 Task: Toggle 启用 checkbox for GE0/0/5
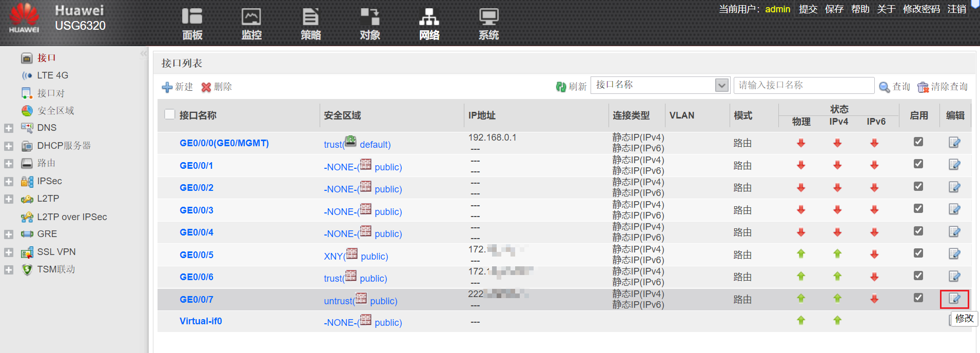point(918,253)
